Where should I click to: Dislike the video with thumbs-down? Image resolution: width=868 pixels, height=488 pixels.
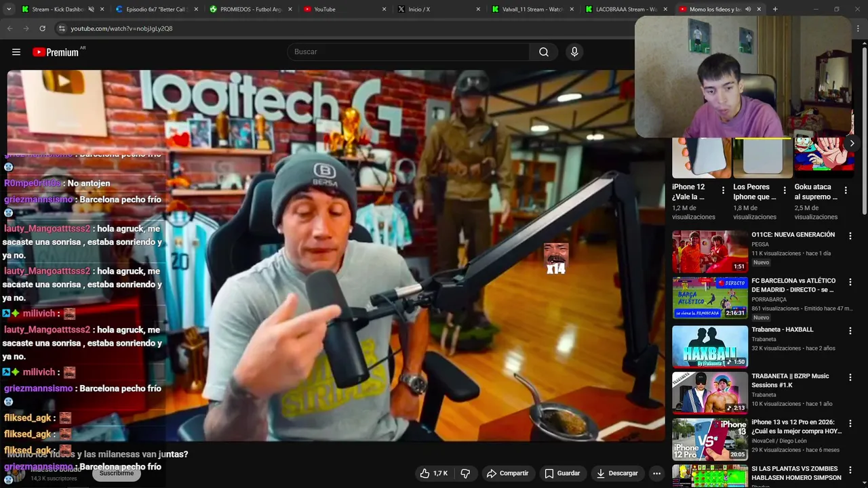point(465,473)
